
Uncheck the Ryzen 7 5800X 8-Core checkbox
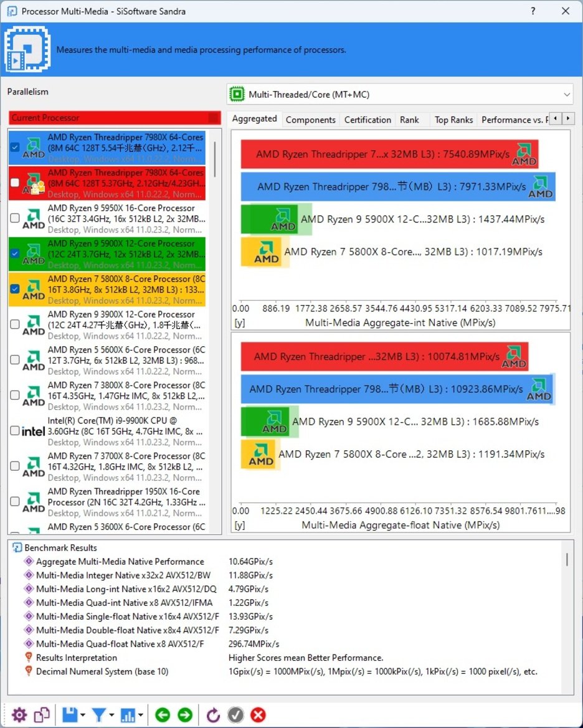[x=15, y=289]
